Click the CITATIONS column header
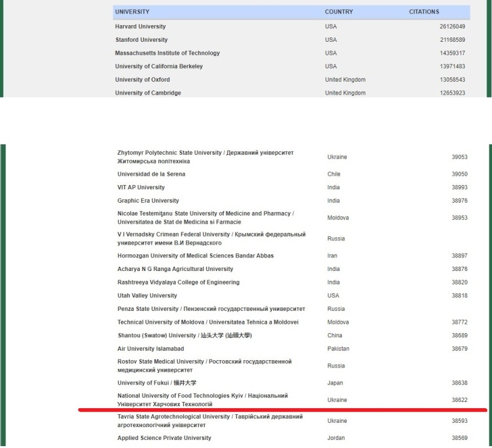The height and width of the screenshot is (448, 492). (x=424, y=12)
